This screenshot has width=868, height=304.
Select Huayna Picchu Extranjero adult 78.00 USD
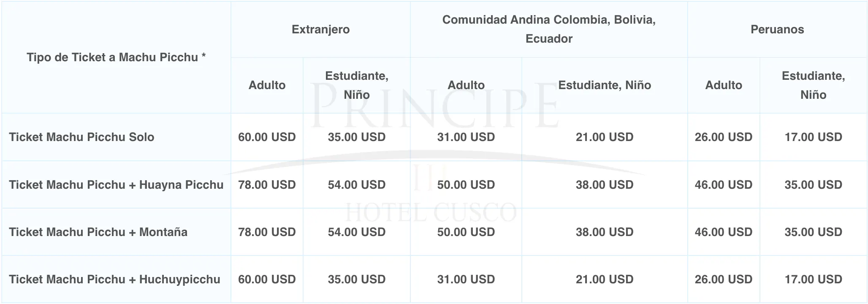click(267, 185)
